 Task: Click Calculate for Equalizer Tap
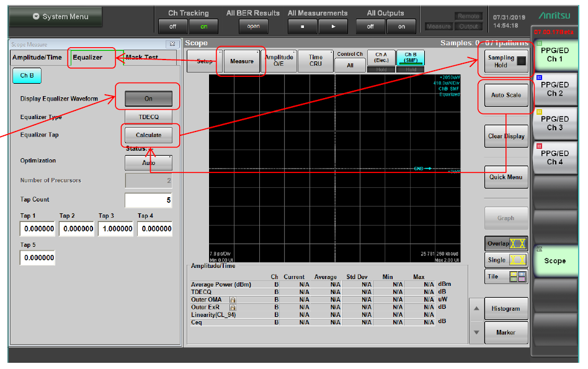(x=148, y=135)
